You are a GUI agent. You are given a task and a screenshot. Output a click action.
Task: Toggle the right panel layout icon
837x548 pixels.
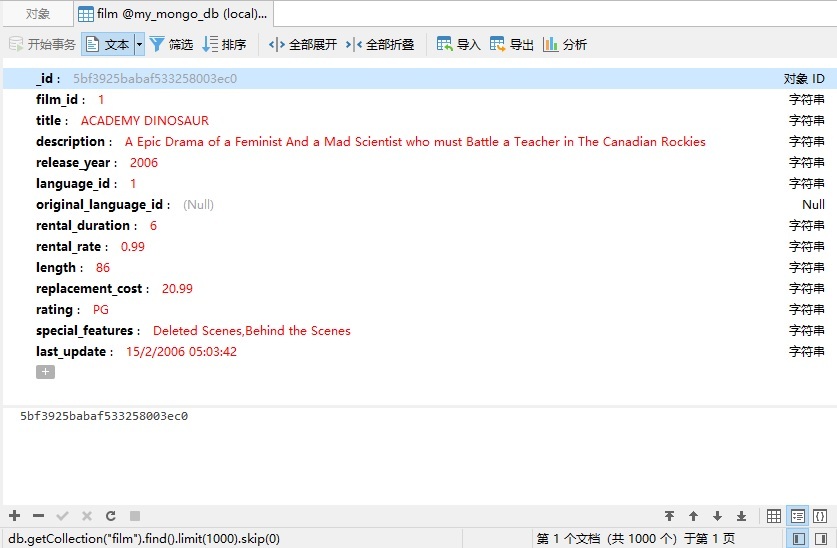pos(822,538)
